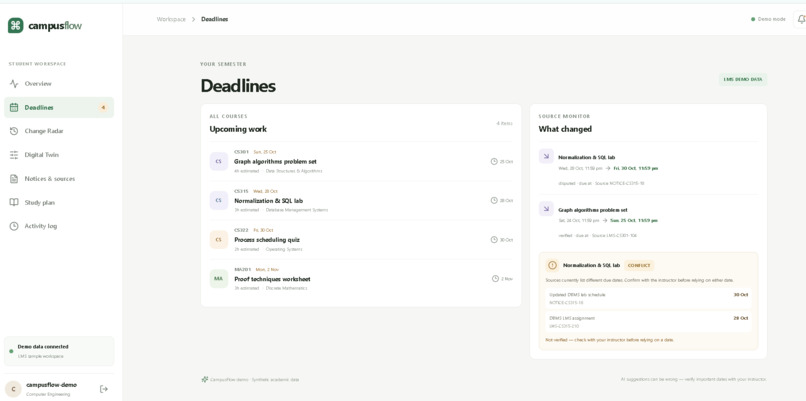Go to Digital Twin section
This screenshot has height=401, width=806.
59,155
